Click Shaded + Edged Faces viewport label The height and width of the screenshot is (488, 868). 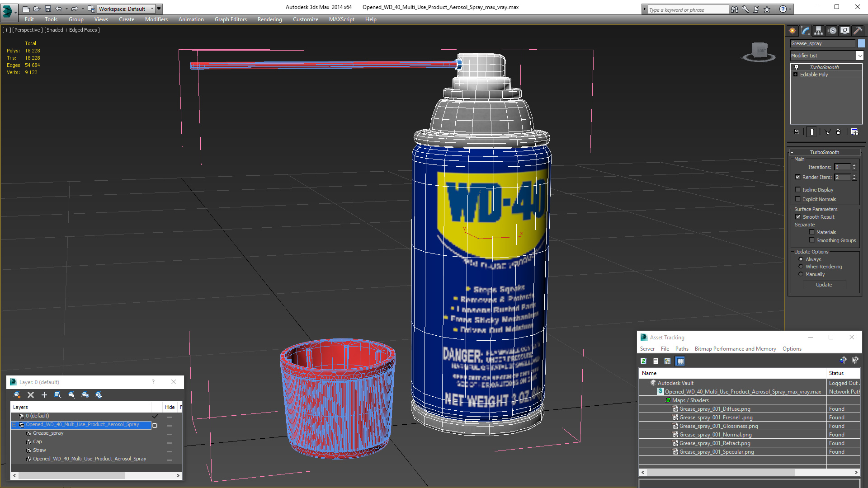tap(73, 30)
